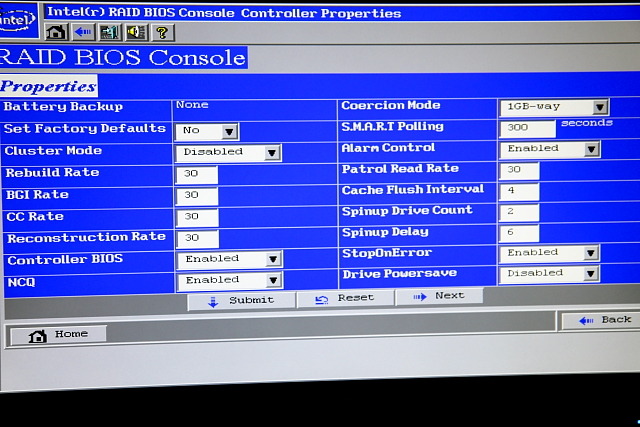Click the Battery Backup label
This screenshot has width=640, height=427.
(x=63, y=107)
